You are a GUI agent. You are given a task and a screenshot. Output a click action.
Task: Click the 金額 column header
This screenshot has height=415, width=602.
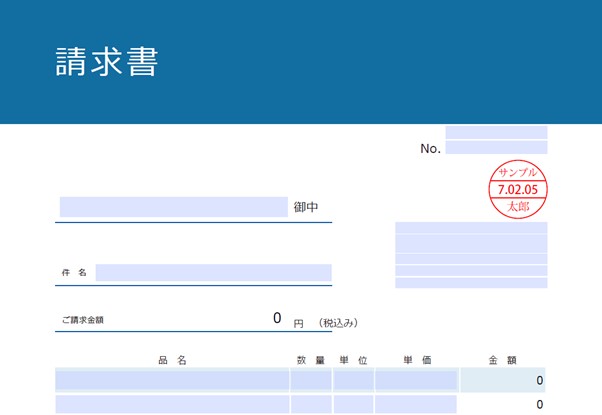(502, 360)
